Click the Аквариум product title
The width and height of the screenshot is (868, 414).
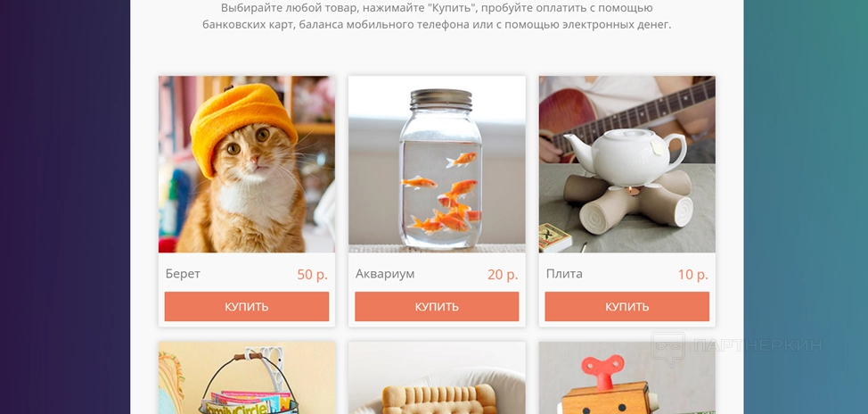[x=385, y=274]
